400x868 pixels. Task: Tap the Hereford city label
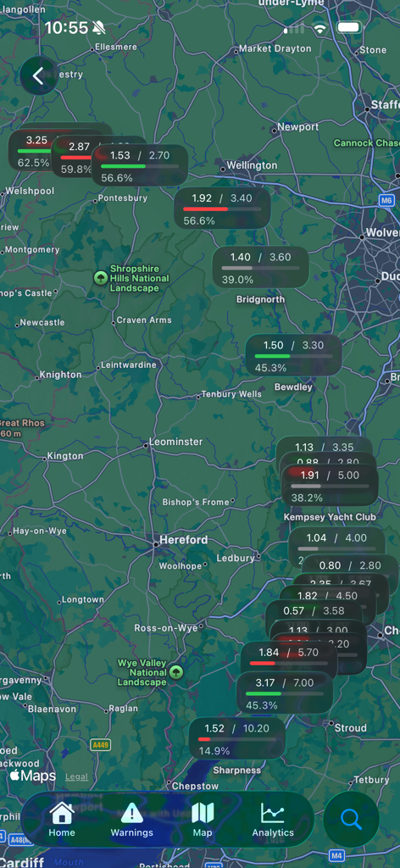point(184,539)
